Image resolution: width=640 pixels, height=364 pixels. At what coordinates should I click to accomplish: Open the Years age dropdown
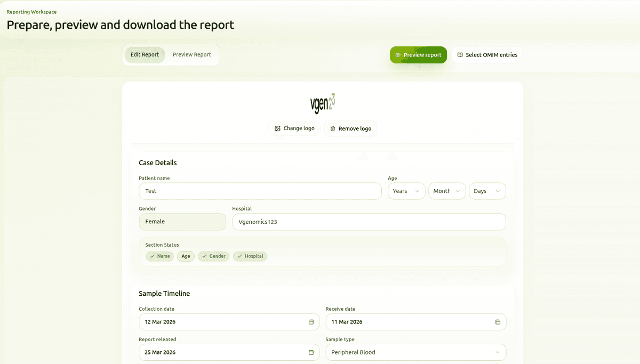[x=406, y=191]
